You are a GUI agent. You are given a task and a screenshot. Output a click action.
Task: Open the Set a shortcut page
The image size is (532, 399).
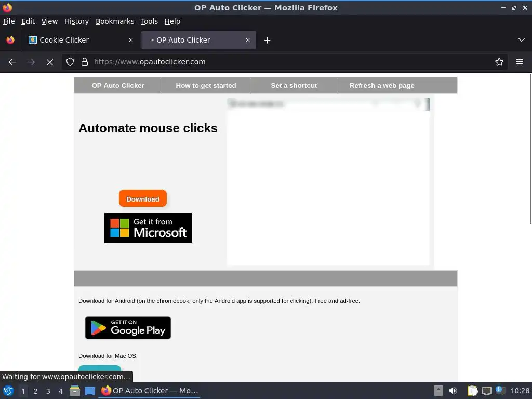pos(294,86)
